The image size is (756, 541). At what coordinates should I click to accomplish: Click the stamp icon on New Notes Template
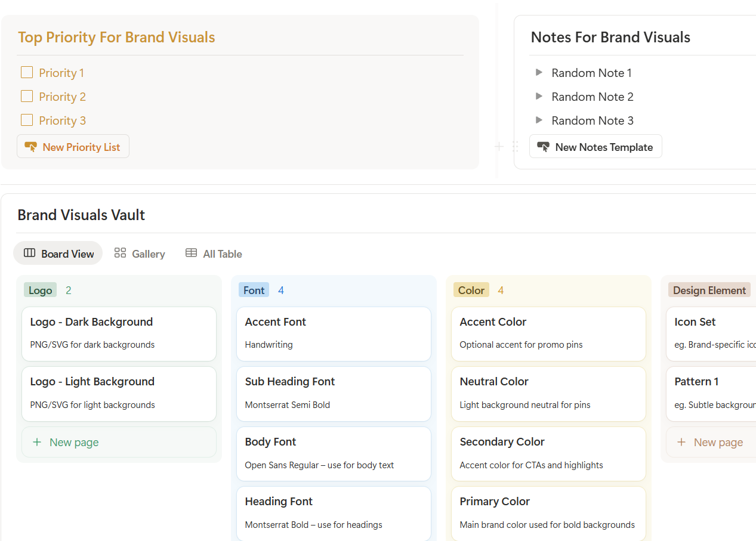[544, 146]
